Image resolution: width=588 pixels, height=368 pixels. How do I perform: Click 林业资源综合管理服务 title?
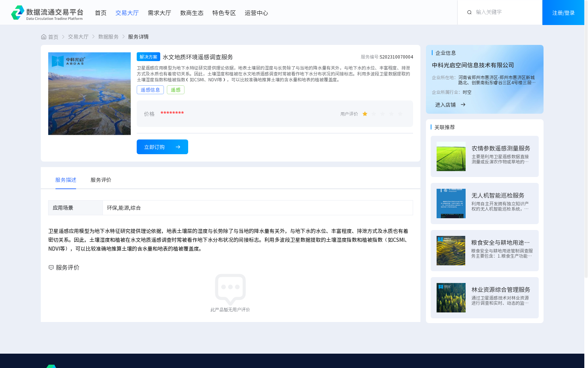pos(501,290)
